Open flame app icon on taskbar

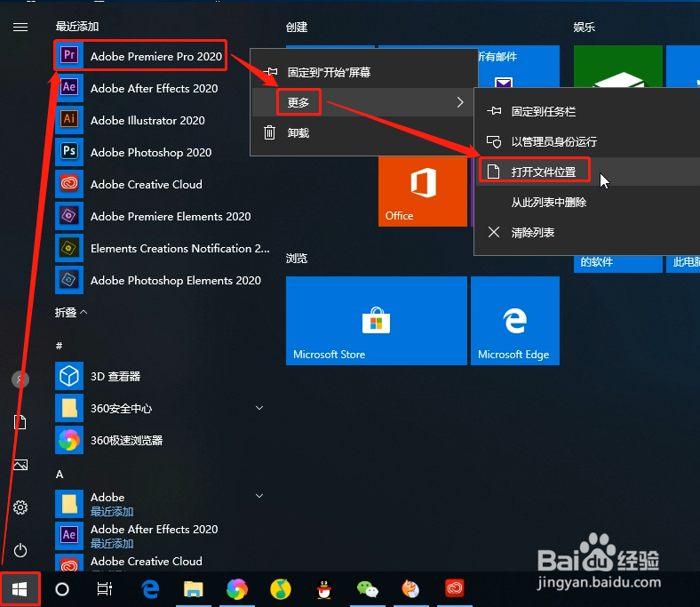pos(410,588)
